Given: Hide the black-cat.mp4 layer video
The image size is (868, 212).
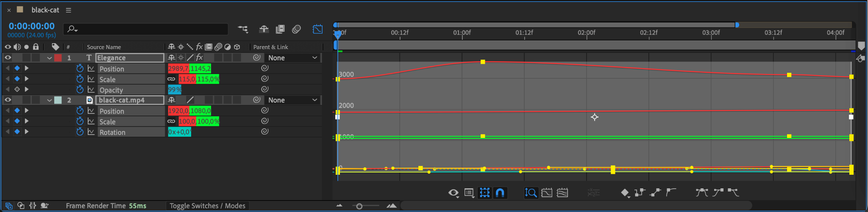Looking at the screenshot, I should click(8, 100).
